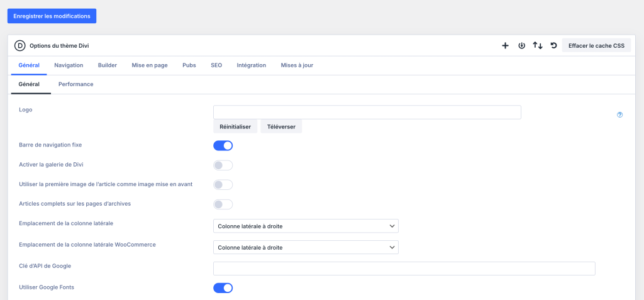Expand the colonne latérale WooCommerce dropdown
The image size is (644, 300).
pos(306,247)
